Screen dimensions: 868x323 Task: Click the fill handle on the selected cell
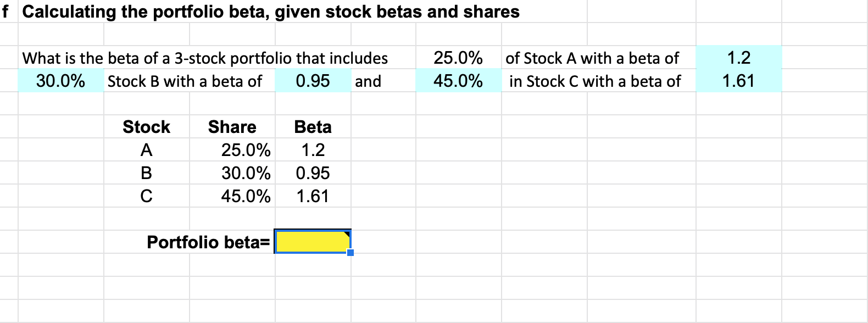click(350, 252)
